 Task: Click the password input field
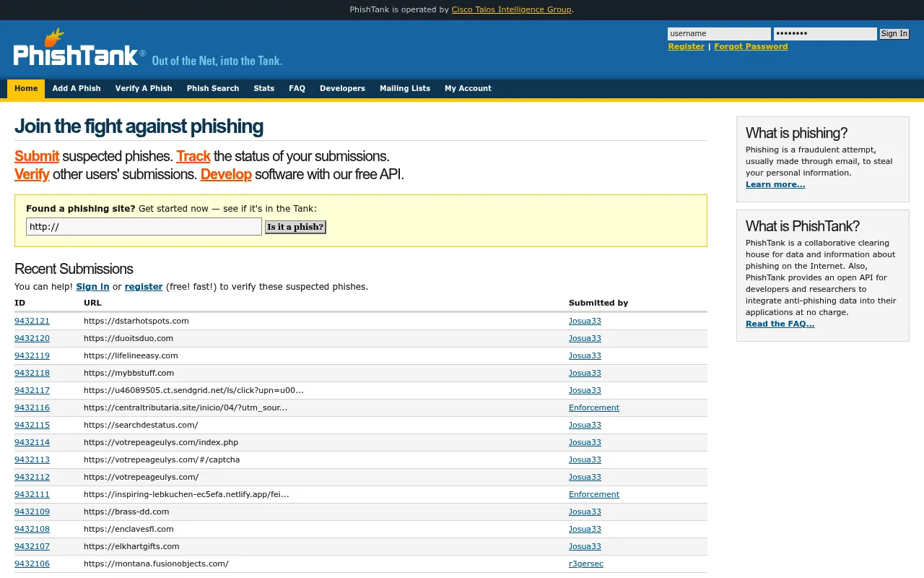point(825,34)
